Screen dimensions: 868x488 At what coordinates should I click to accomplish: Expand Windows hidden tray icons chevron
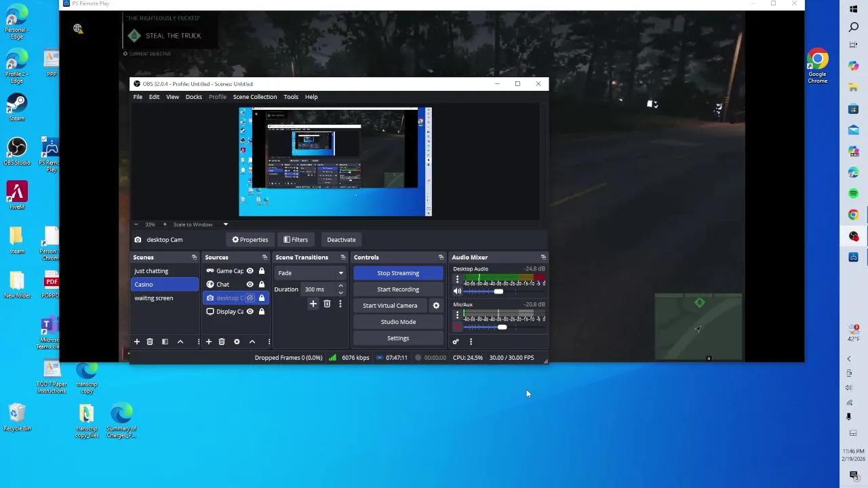(x=848, y=359)
